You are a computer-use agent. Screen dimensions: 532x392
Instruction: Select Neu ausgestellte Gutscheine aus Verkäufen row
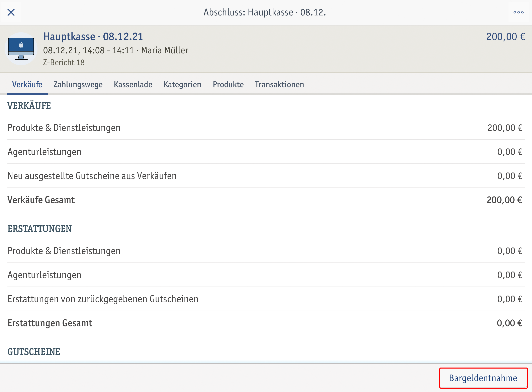pyautogui.click(x=266, y=176)
